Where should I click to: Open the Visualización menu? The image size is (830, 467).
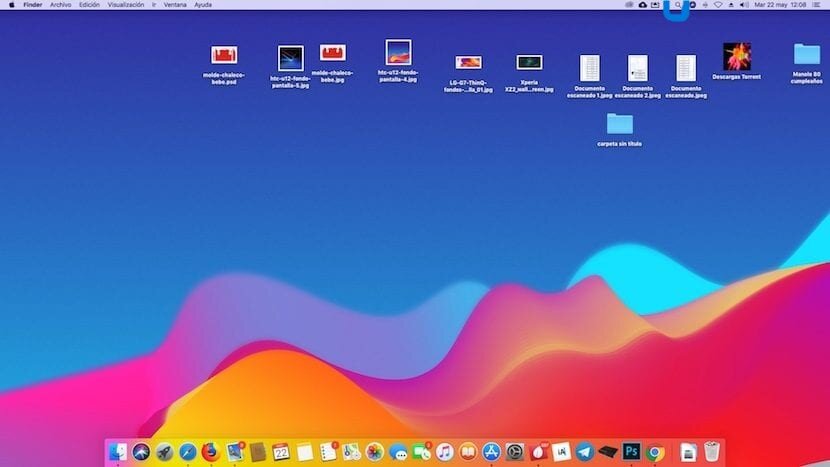126,5
